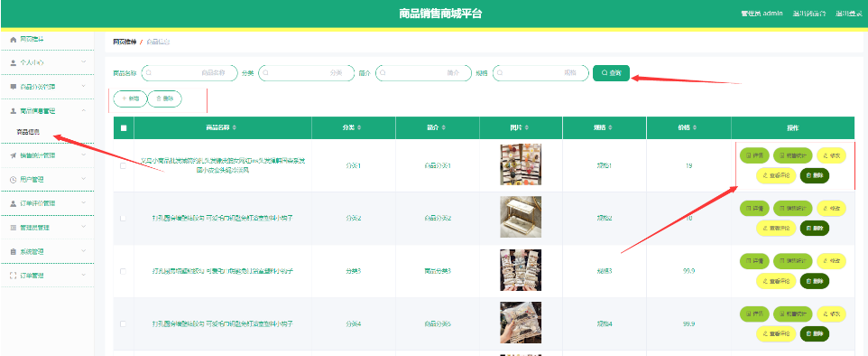Viewport: 868px width, 356px height.
Task: Click the magnifier icon in 分类 search field
Action: pos(265,72)
